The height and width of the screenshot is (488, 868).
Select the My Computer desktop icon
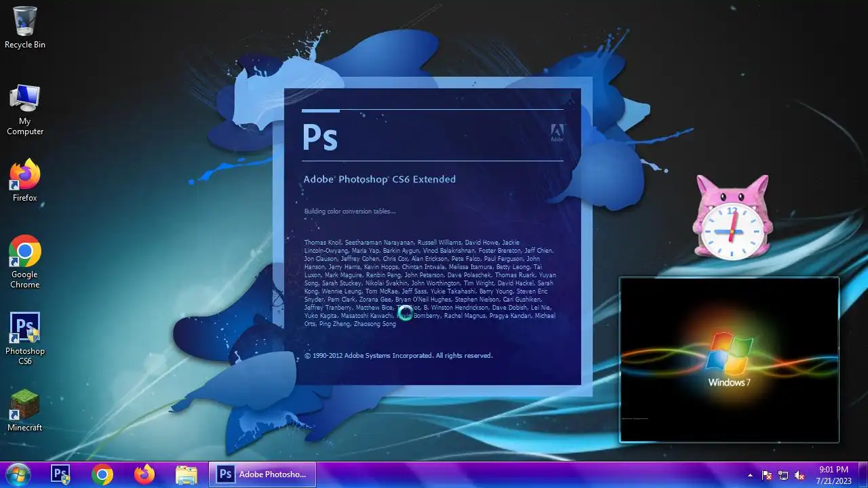click(25, 110)
